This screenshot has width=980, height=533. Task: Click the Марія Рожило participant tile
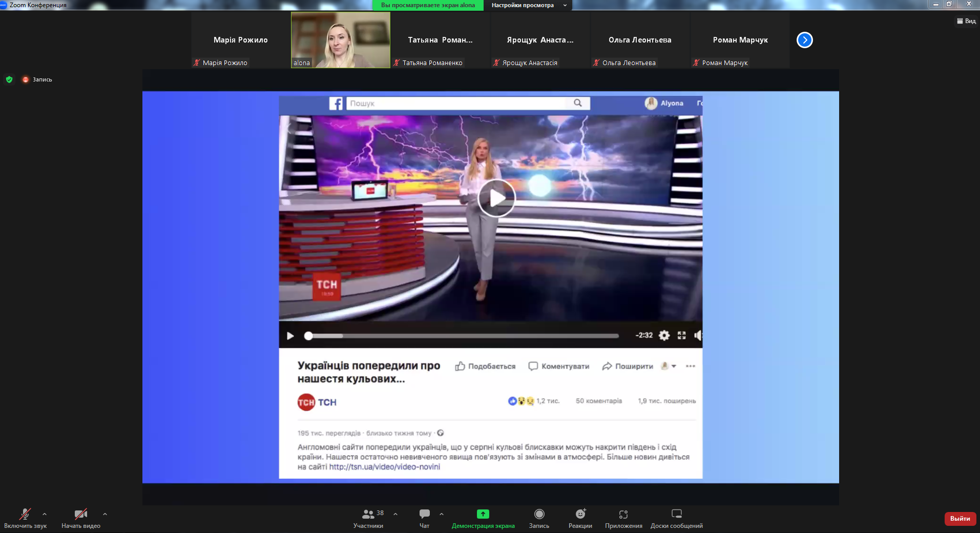(241, 40)
